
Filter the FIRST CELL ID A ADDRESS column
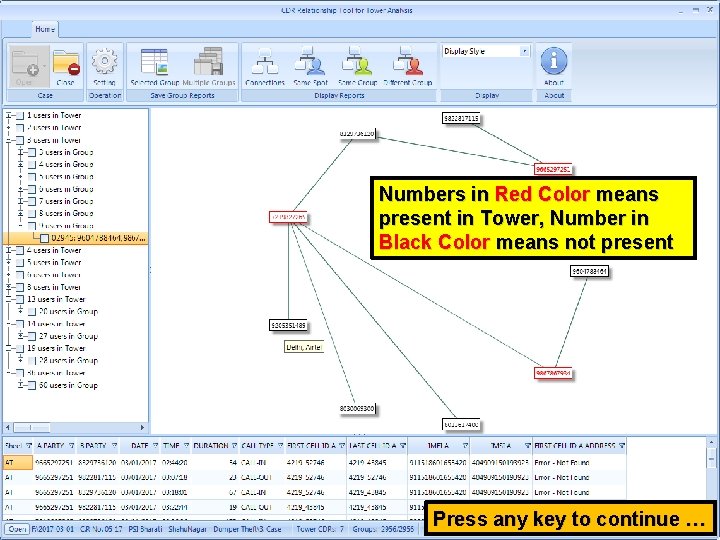pos(622,445)
